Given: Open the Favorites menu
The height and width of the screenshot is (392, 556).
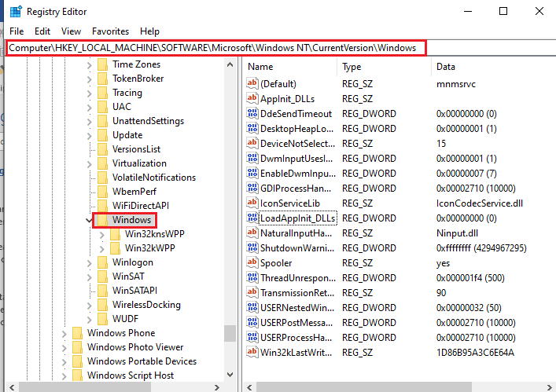Looking at the screenshot, I should click(x=110, y=31).
